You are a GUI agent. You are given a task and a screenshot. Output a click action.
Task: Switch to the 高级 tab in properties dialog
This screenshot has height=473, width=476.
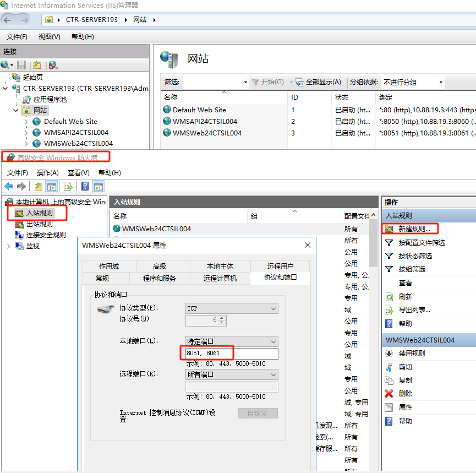pyautogui.click(x=160, y=266)
